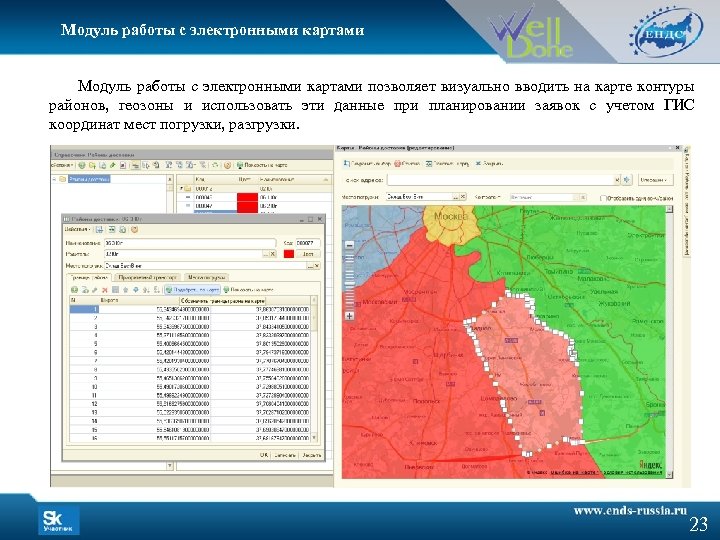720x540 pixels.
Task: Click the new folder icon in the districts list toolbar
Action: (x=92, y=165)
